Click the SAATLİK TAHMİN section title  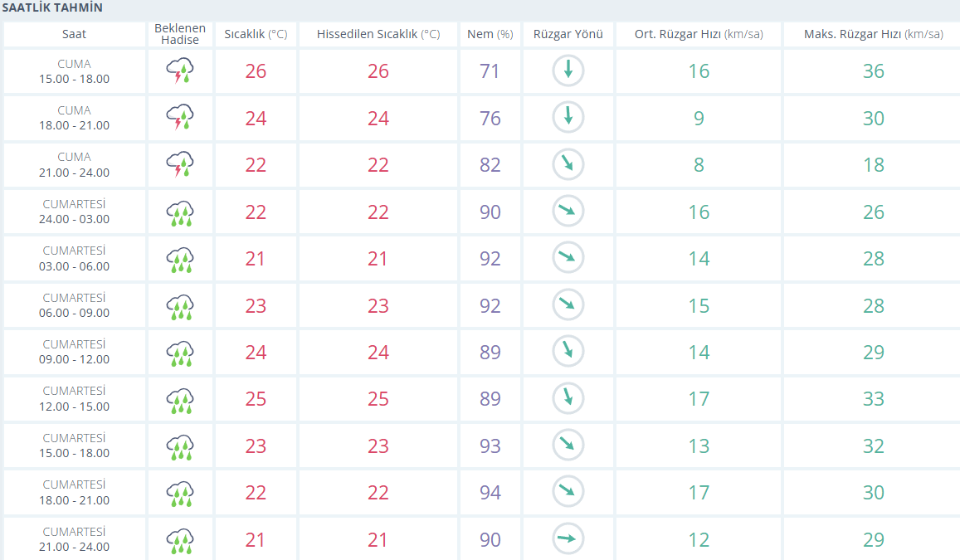coord(52,8)
